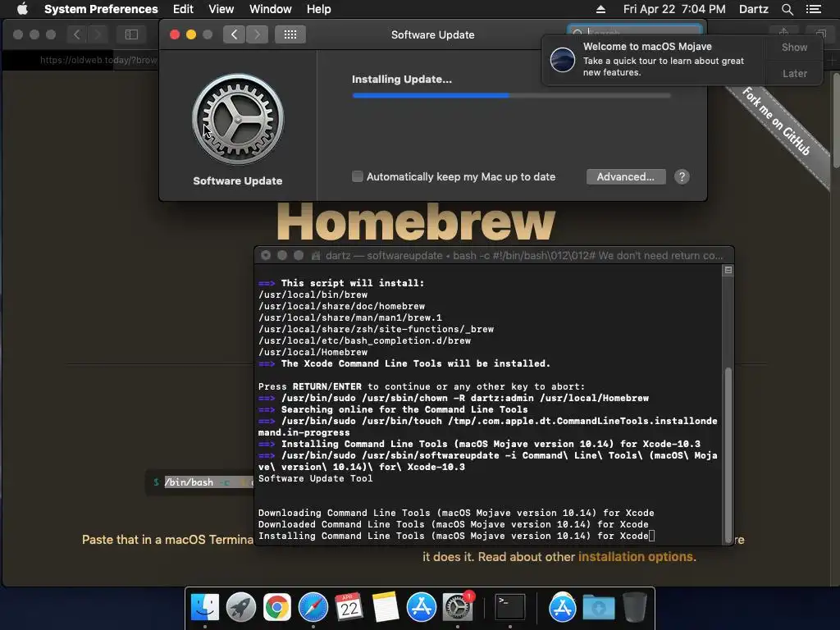840x630 pixels.
Task: Open Safari compass icon in Dock
Action: pyautogui.click(x=313, y=607)
